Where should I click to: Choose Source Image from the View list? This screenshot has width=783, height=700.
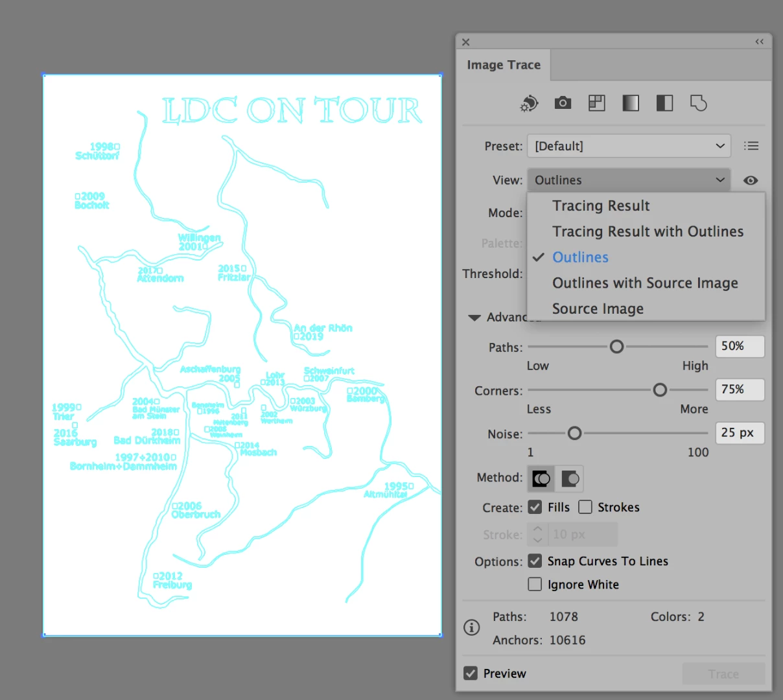click(598, 309)
